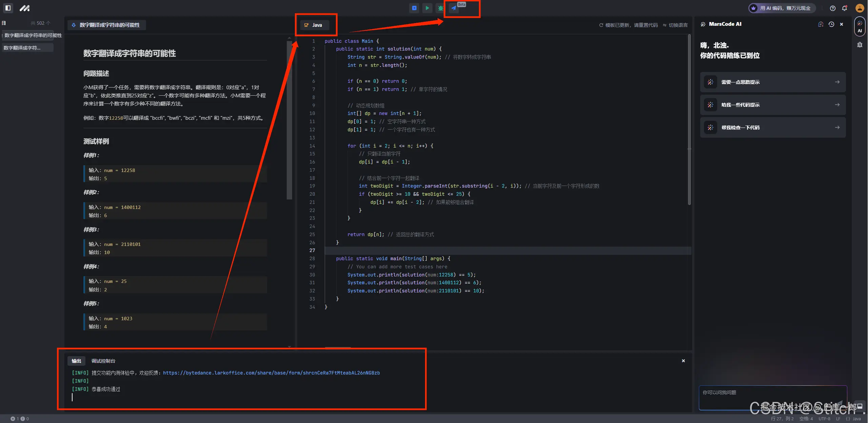This screenshot has height=423, width=868.
Task: Open the notifications bell
Action: coord(844,8)
